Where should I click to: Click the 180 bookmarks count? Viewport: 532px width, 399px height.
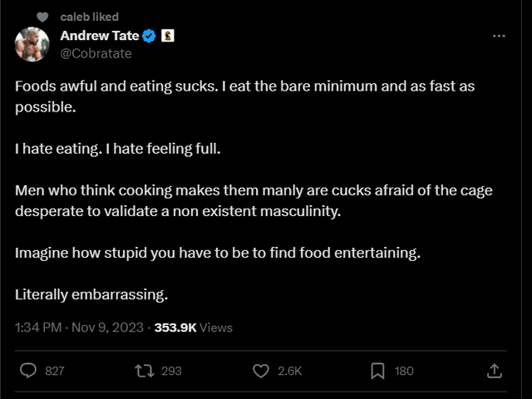(404, 371)
